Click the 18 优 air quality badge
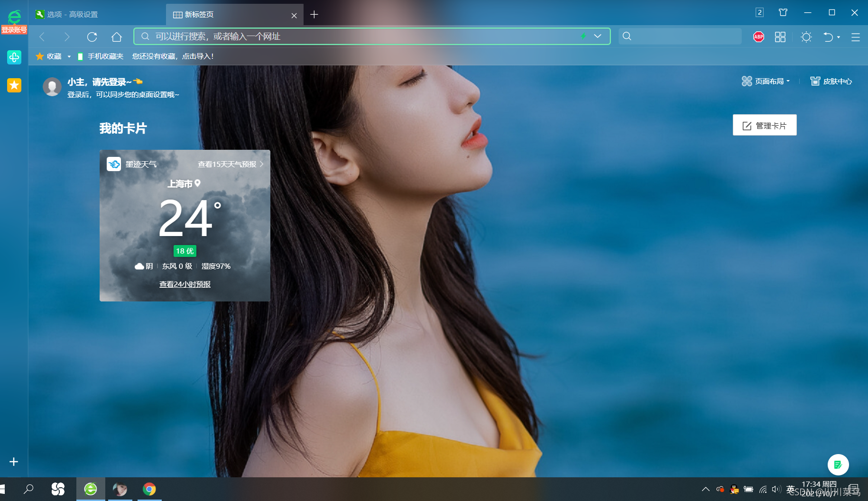This screenshot has height=501, width=868. 185,251
